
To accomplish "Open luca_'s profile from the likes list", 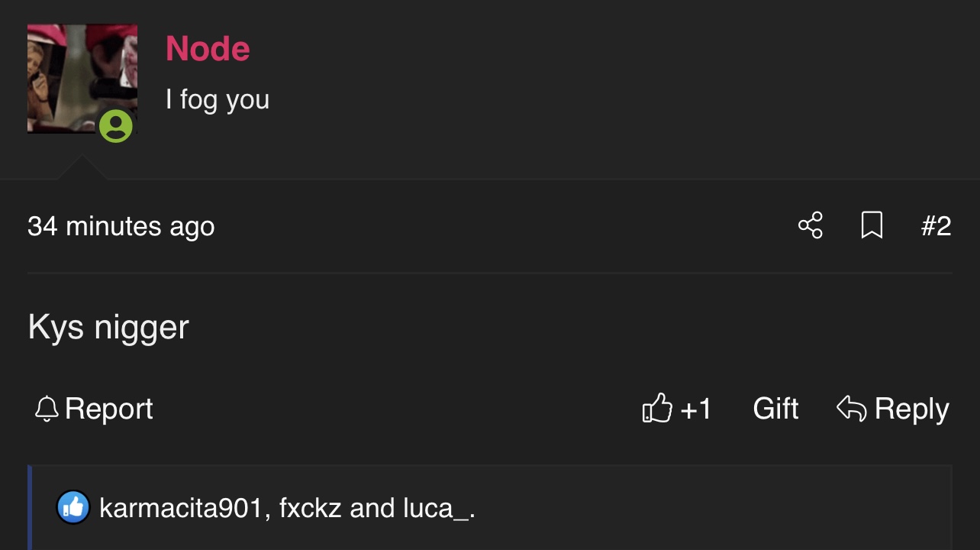I will tap(436, 508).
